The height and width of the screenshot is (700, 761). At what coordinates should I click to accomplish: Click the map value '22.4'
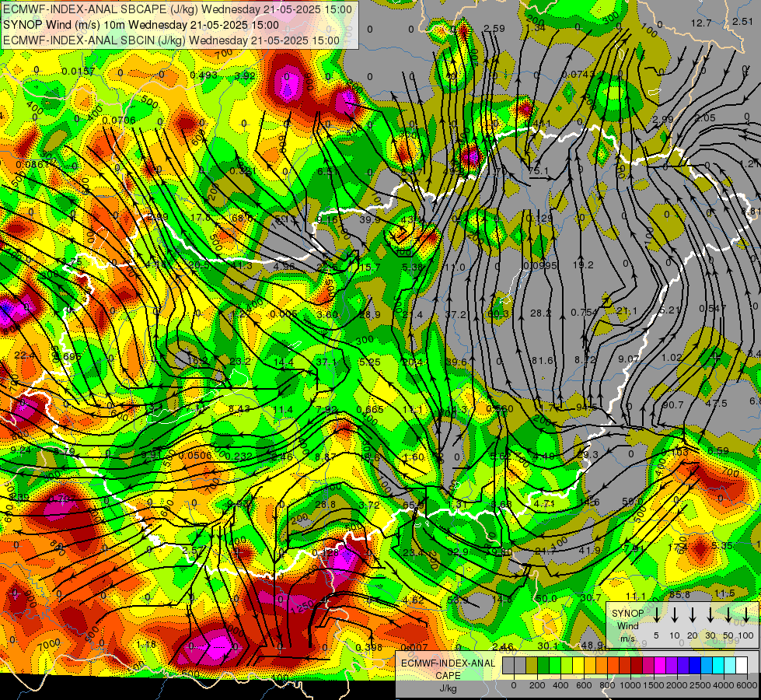[25, 355]
